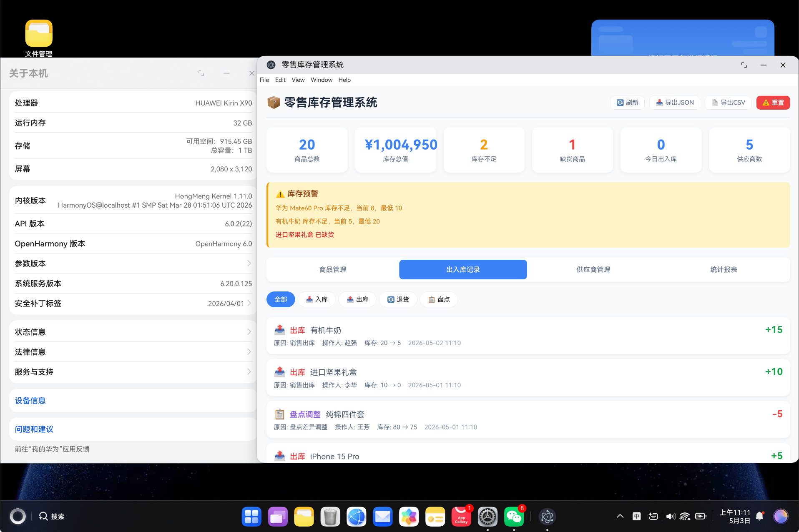Click the 搜索 taskbar search
The width and height of the screenshot is (799, 532).
point(52,516)
